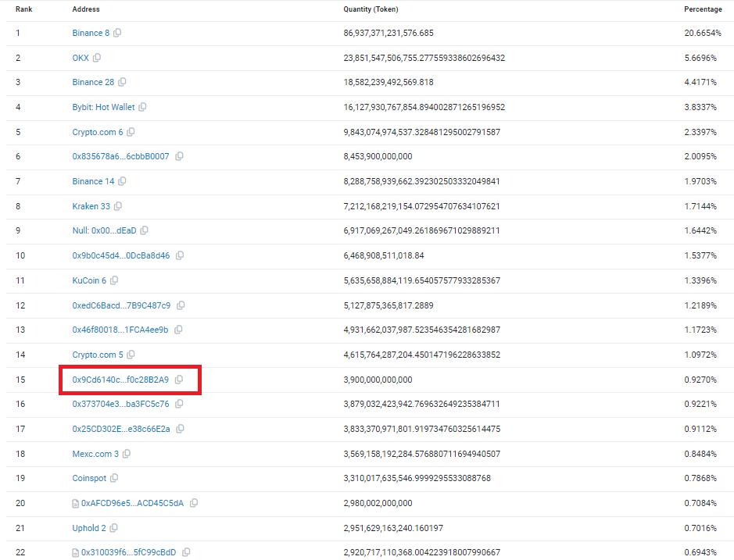
Task: Click the Address column header
Action: (86, 9)
